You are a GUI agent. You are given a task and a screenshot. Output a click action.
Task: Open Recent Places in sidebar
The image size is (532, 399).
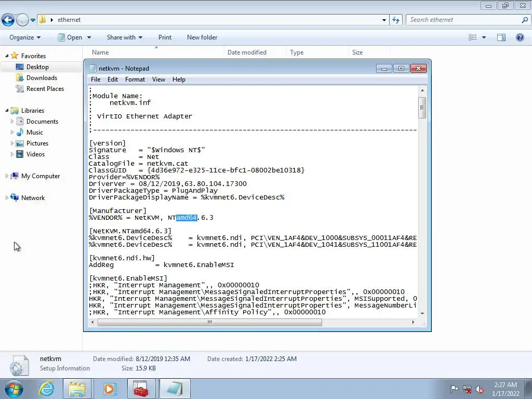tap(45, 88)
